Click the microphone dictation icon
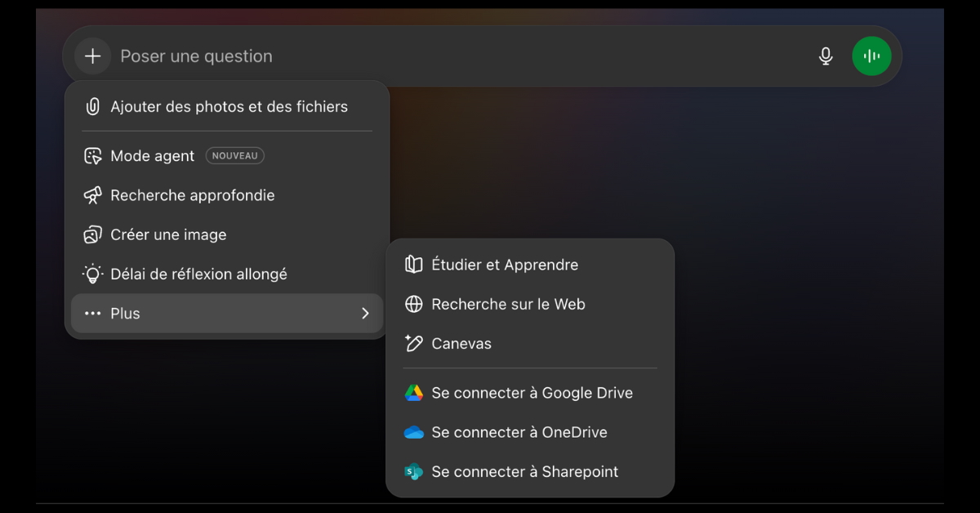Image resolution: width=980 pixels, height=513 pixels. coord(826,56)
